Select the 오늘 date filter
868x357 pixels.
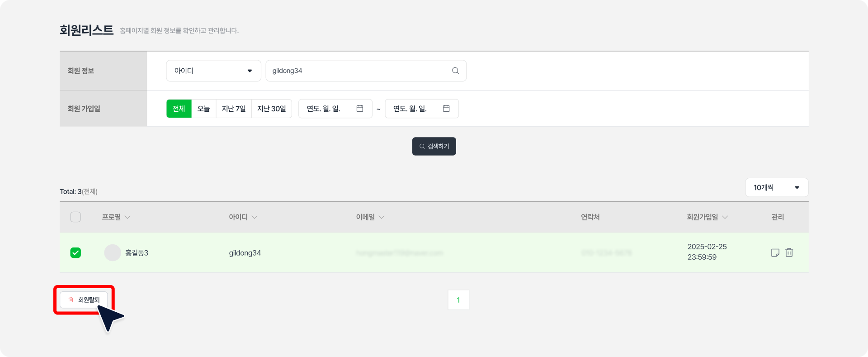(204, 109)
